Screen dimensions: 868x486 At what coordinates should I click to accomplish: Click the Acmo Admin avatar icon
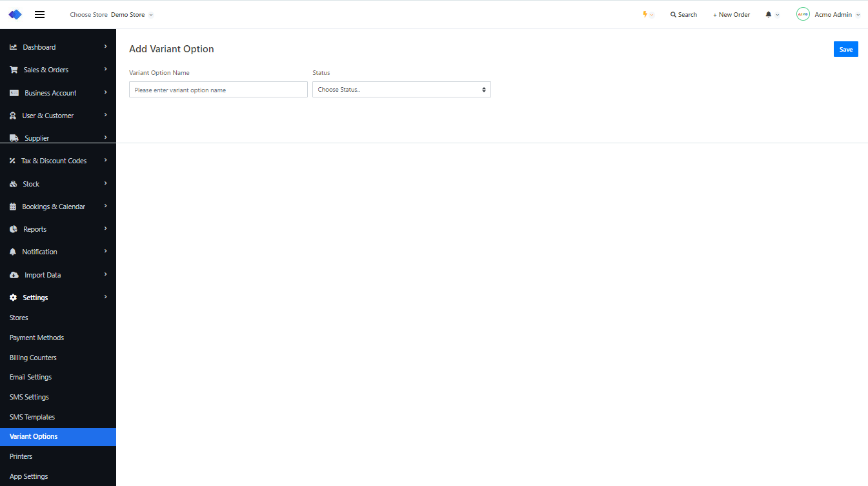click(x=803, y=14)
